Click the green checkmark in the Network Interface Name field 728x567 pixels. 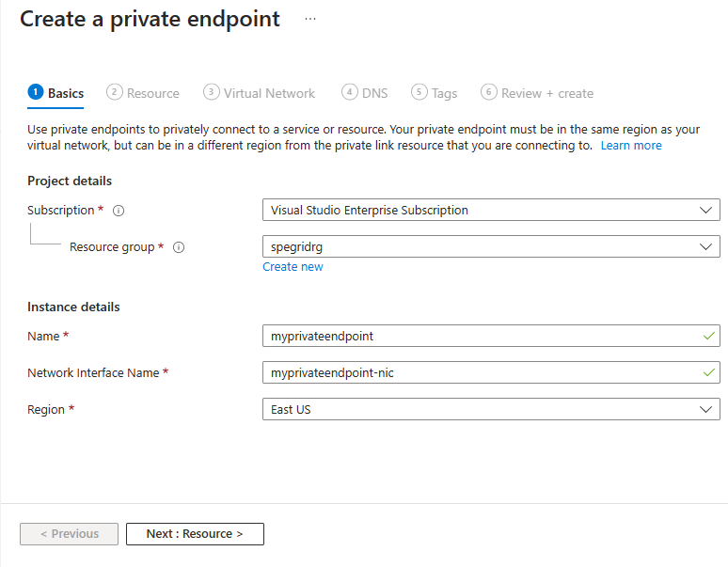(x=709, y=372)
